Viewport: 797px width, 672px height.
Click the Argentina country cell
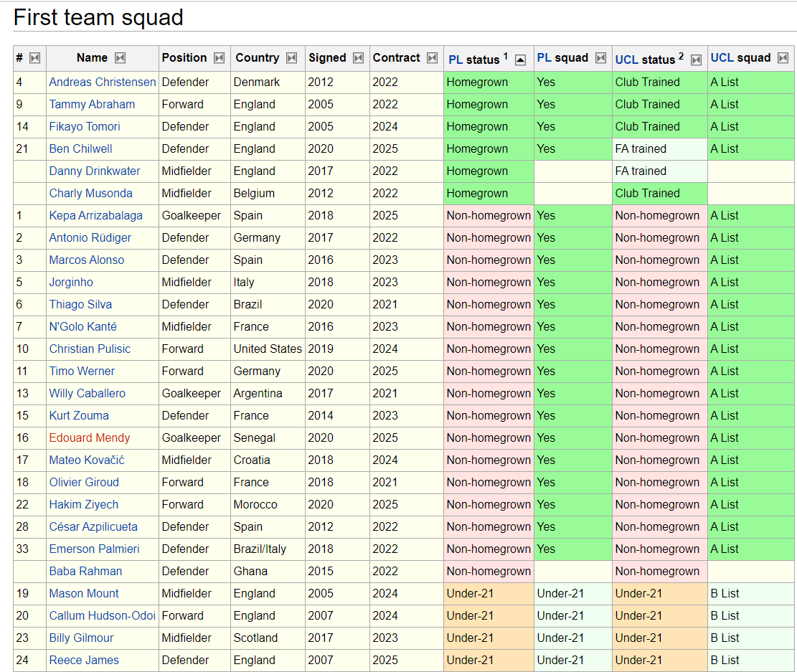point(268,394)
